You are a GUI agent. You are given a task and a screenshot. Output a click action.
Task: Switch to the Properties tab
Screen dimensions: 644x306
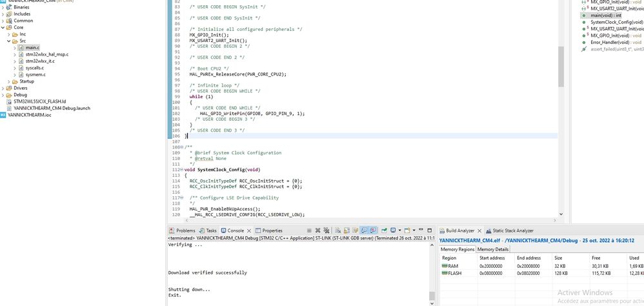pos(268,230)
